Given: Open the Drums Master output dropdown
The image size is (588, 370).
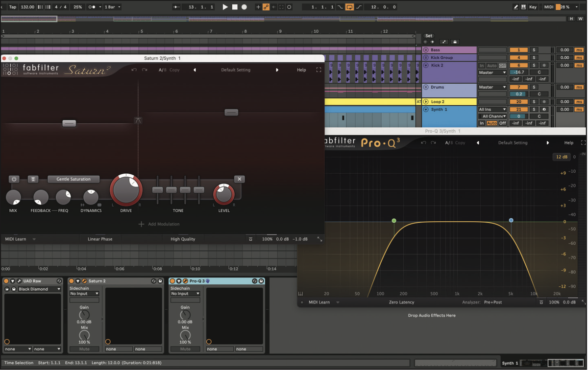Looking at the screenshot, I should click(492, 87).
